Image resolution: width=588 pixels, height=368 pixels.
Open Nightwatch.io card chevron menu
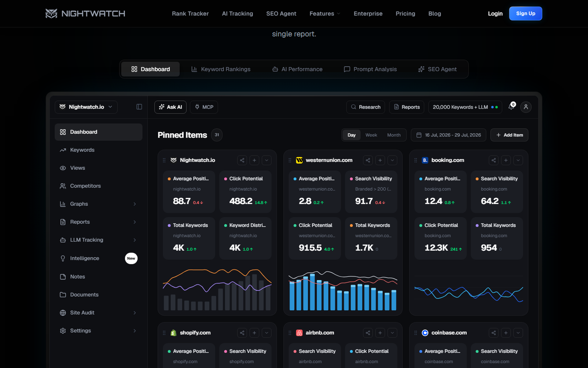click(266, 160)
